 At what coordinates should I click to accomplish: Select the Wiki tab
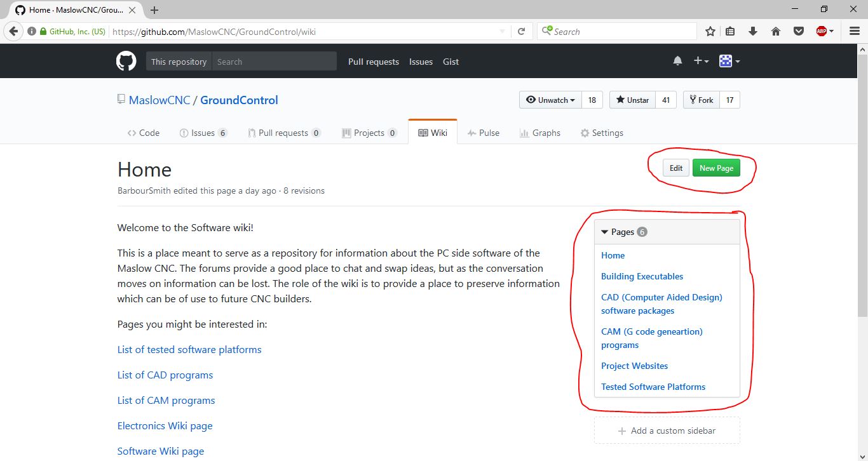433,133
